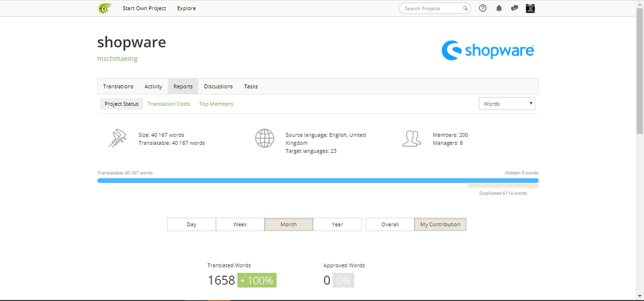Open the Explore link
The height and width of the screenshot is (301, 644).
click(186, 9)
